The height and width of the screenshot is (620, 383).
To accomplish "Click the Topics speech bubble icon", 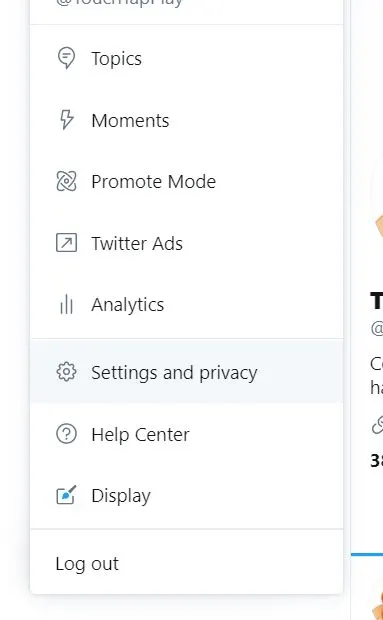I will pos(66,58).
